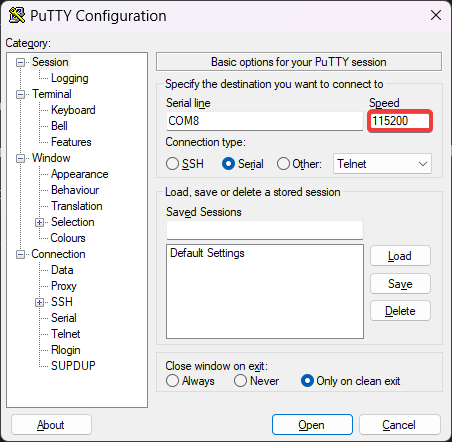Image resolution: width=452 pixels, height=442 pixels.
Task: Open the Behaviour settings category
Action: [75, 190]
